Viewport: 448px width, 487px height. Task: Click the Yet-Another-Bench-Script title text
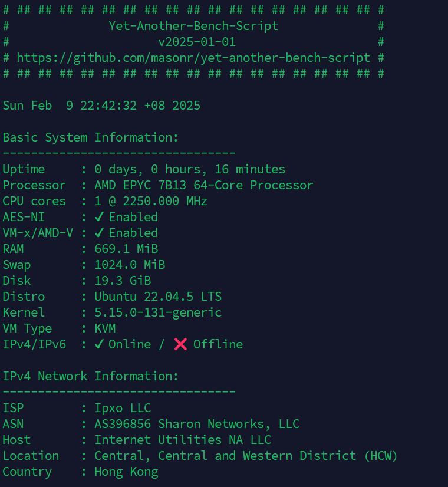tap(193, 26)
